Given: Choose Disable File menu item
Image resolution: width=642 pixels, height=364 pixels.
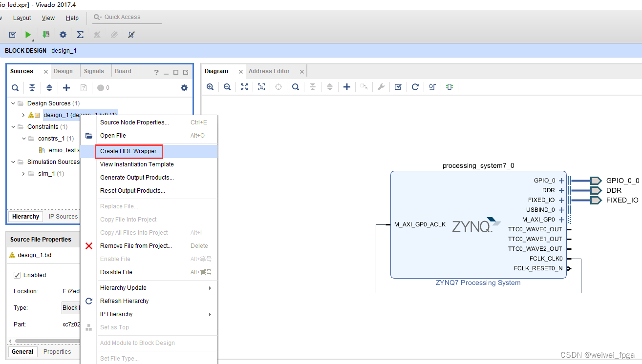Looking at the screenshot, I should 149,272.
